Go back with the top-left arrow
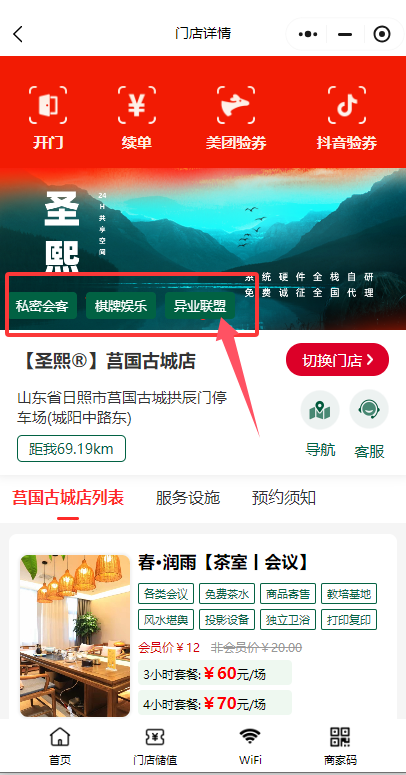The image size is (406, 775). click(18, 34)
